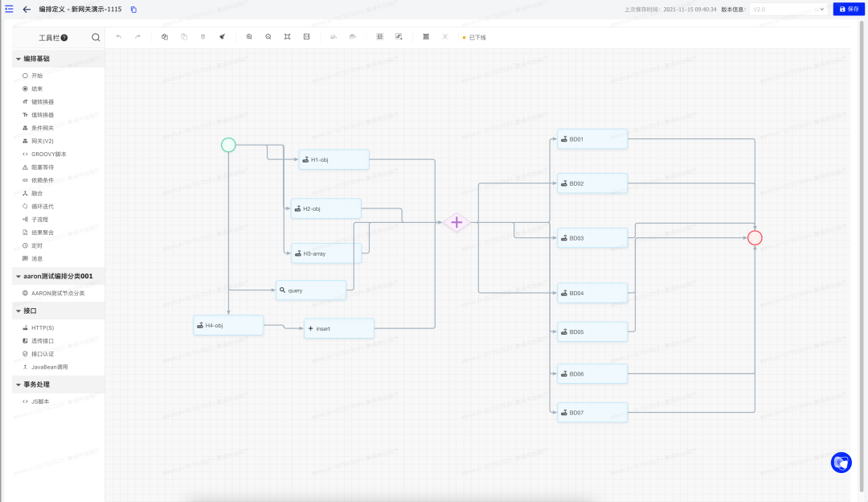Open the toolbox search magnifier
Image resolution: width=868 pixels, height=502 pixels.
pos(96,37)
